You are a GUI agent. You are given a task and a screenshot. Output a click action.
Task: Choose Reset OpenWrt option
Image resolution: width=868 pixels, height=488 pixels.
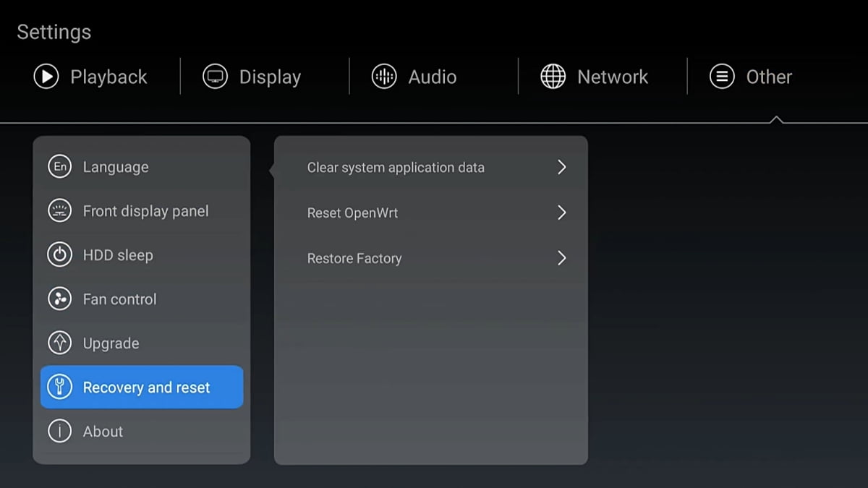[431, 213]
